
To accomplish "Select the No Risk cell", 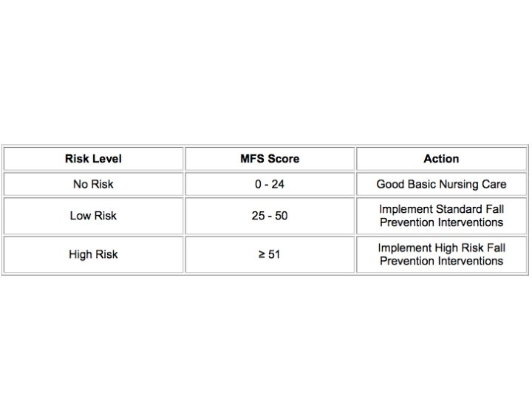I will tap(93, 184).
